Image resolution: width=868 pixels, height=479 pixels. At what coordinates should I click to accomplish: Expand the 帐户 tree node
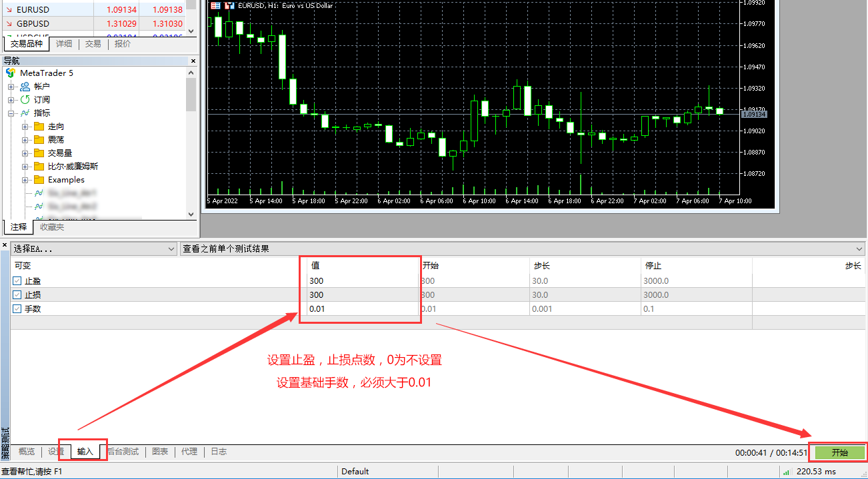point(11,86)
